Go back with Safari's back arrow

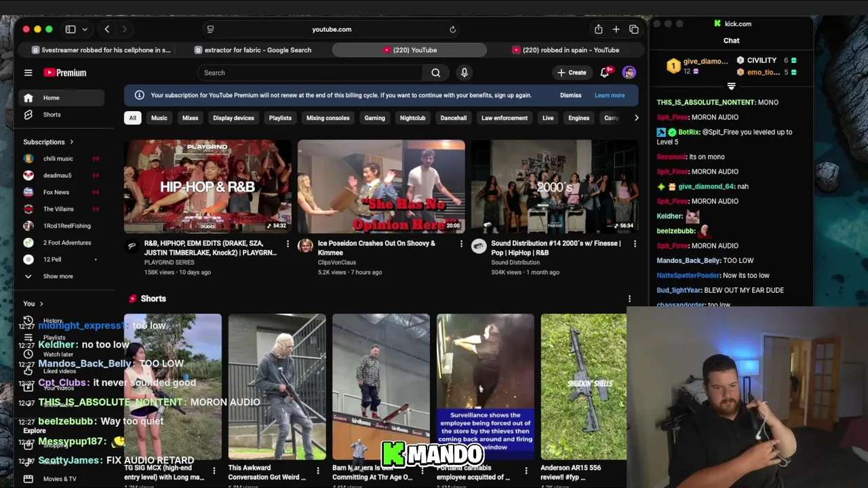coord(106,29)
